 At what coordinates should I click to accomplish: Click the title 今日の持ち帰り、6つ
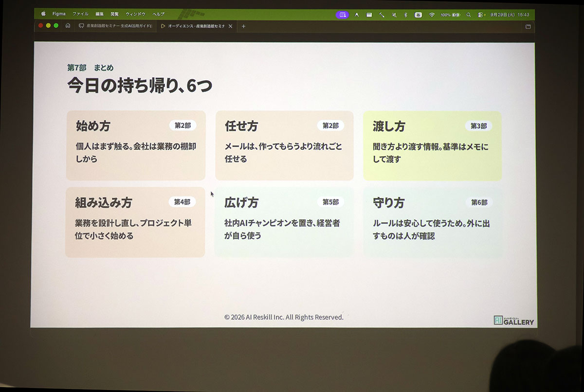(x=140, y=86)
